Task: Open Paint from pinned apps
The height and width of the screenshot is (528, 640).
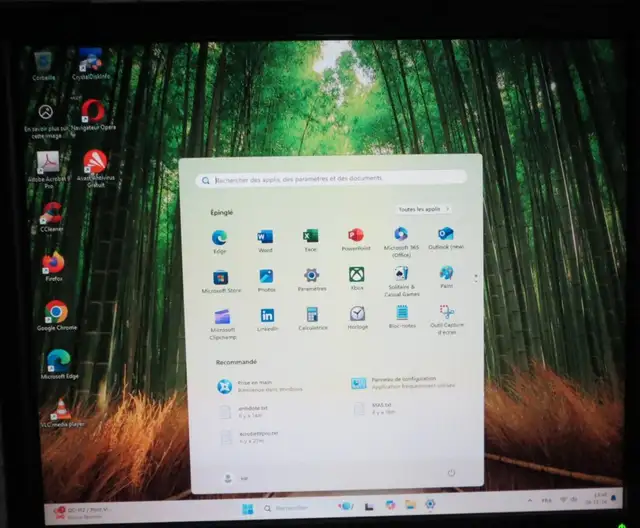Action: [x=447, y=277]
